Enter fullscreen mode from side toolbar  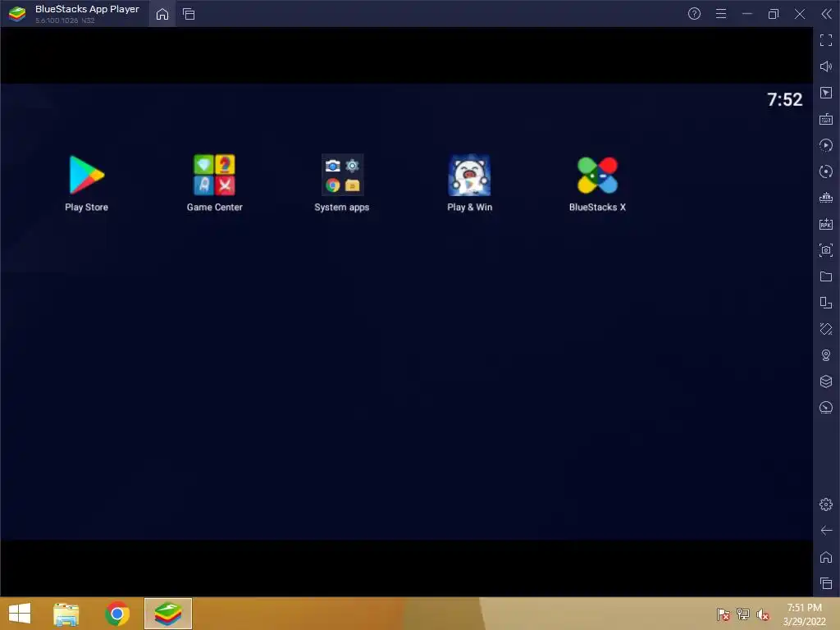tap(826, 40)
